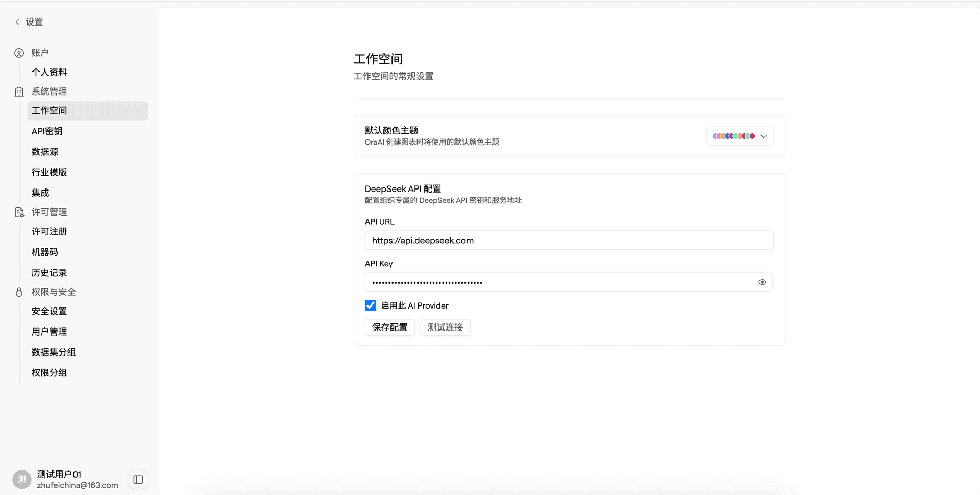Screen dimensions: 980x495
Task: Switch to the API密钥 settings page
Action: coord(46,131)
